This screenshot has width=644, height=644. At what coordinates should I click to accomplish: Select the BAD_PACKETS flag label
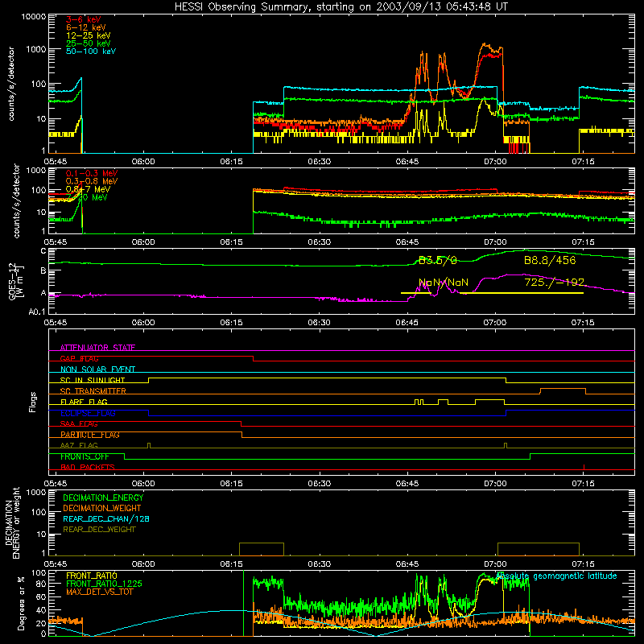(88, 468)
